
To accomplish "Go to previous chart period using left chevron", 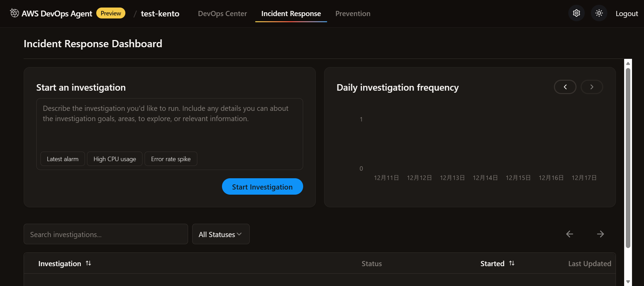I will pos(565,87).
